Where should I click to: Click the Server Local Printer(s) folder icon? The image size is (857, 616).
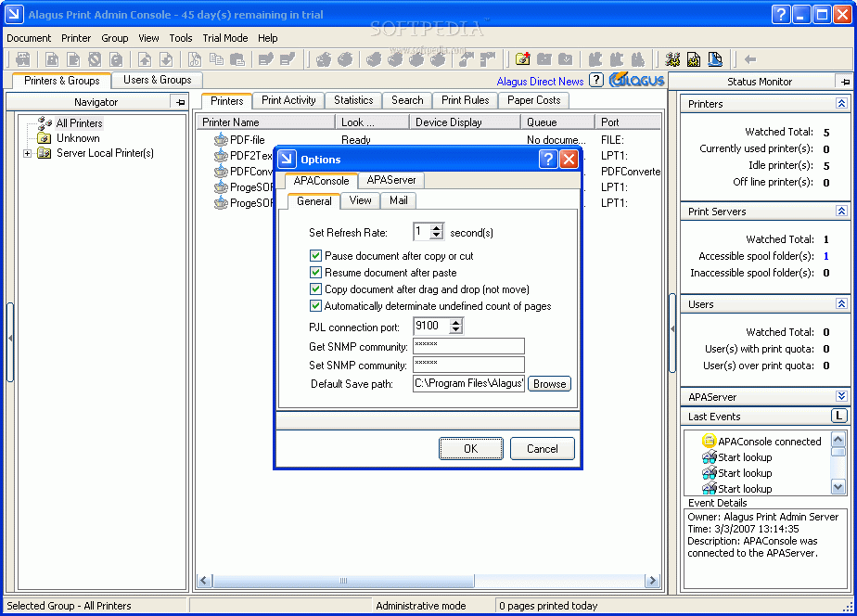(x=45, y=153)
